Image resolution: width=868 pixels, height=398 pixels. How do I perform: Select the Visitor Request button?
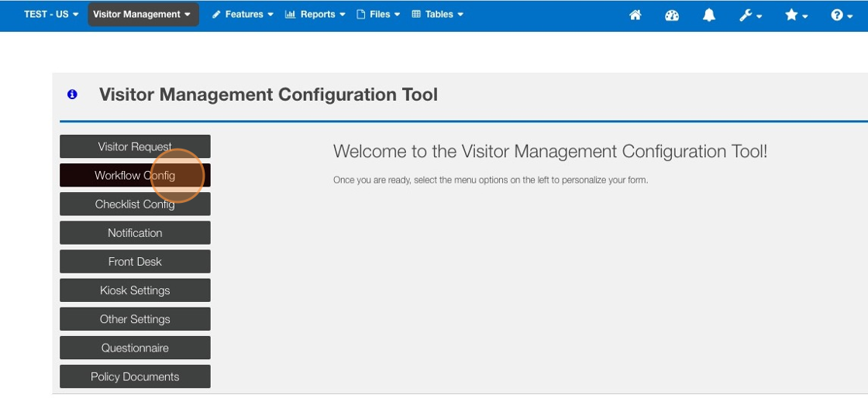pyautogui.click(x=135, y=146)
